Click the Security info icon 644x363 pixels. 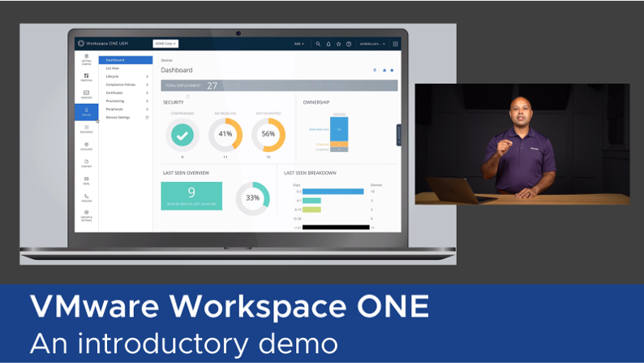[187, 97]
